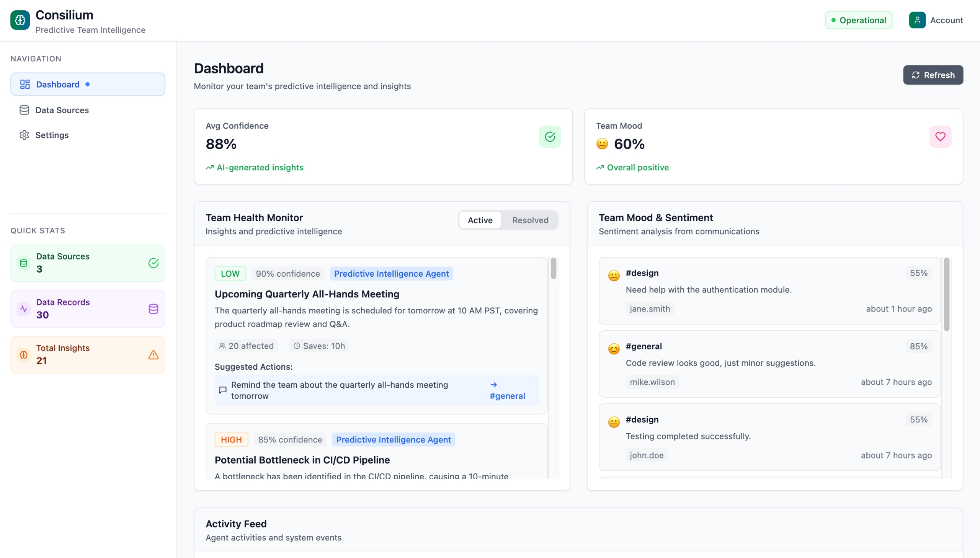Click green checkmark icon in Avg Confidence card

(550, 136)
